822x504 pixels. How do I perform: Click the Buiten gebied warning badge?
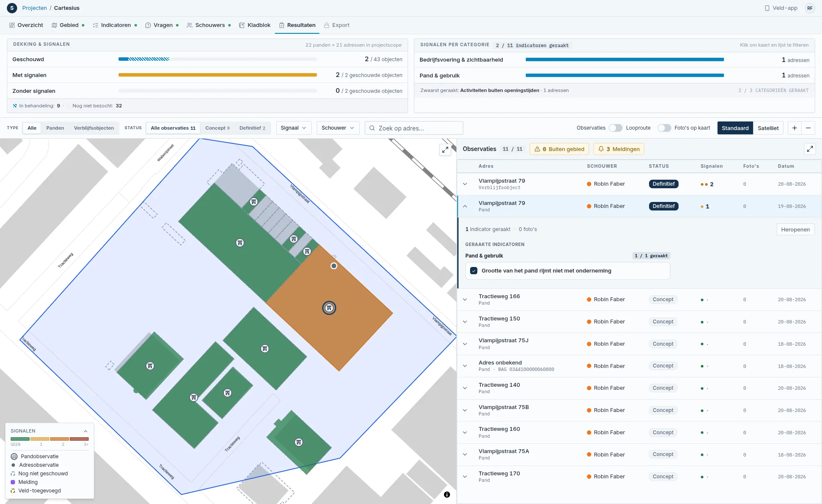(x=559, y=149)
